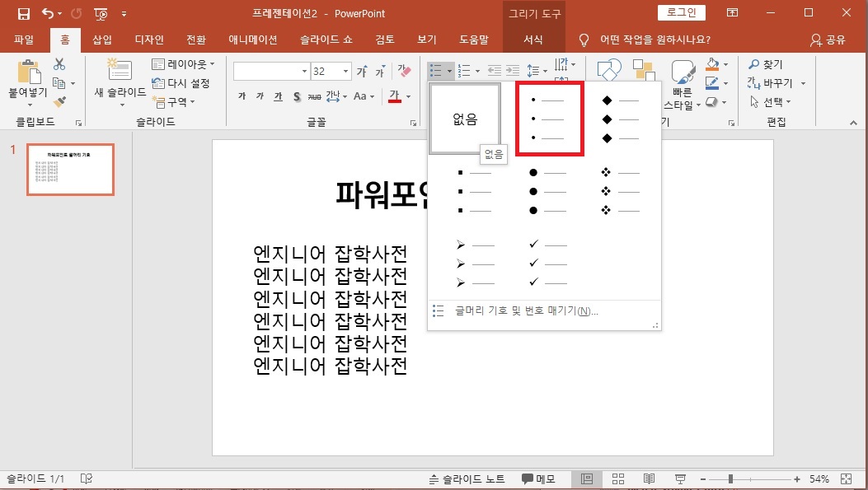This screenshot has width=868, height=490.
Task: Apply shape outline pen color
Action: tap(713, 83)
